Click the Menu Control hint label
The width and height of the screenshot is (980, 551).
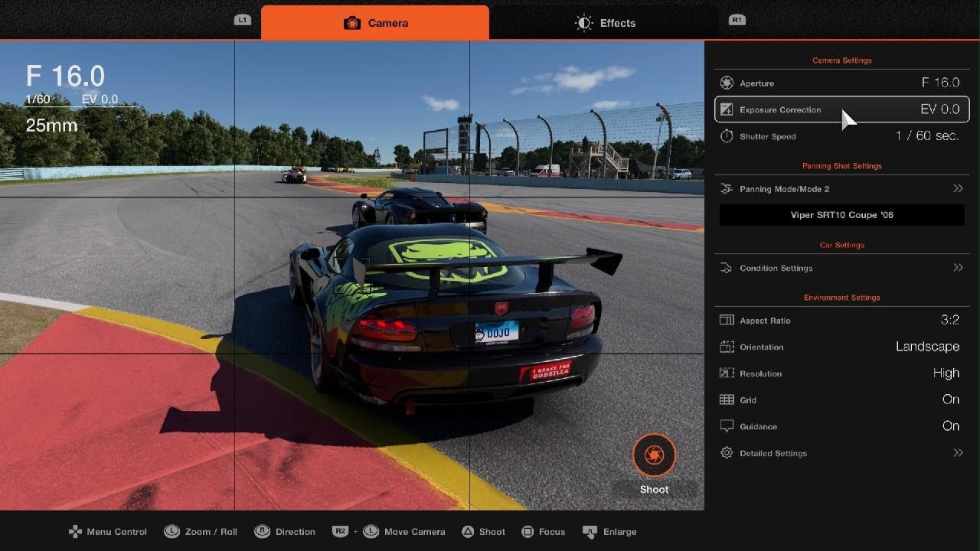coord(116,531)
